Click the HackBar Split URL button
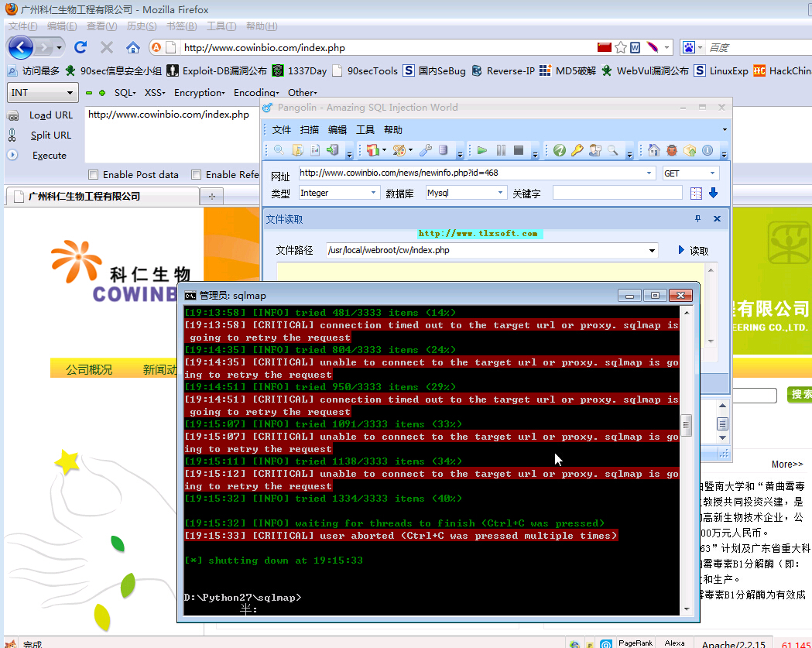Screen dimensions: 812x648 (51, 135)
